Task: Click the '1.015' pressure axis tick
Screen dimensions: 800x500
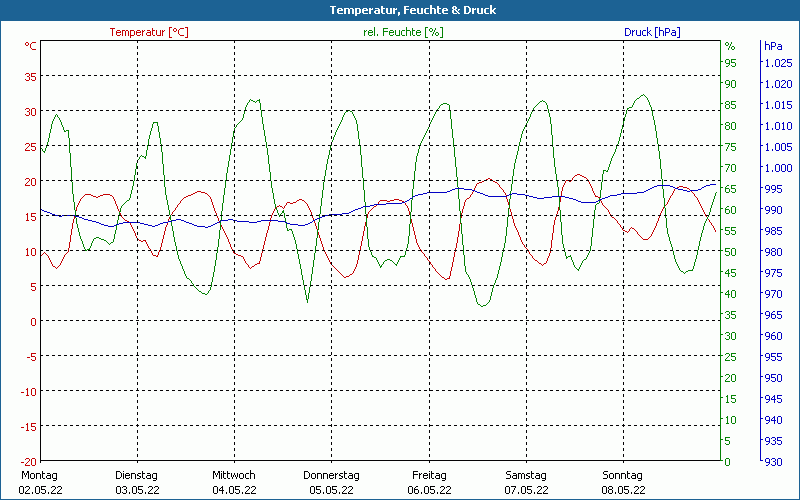Action: pos(778,105)
